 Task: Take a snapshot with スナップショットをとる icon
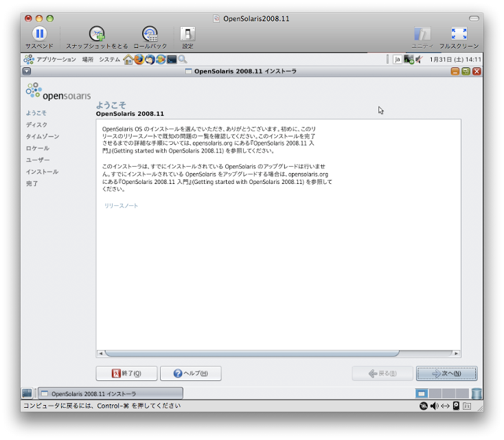click(97, 34)
